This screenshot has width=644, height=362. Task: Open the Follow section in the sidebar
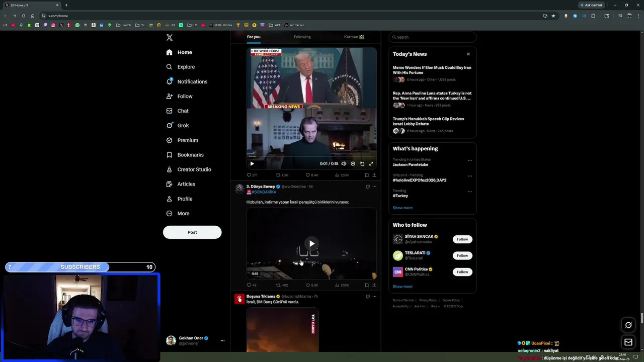(180, 96)
